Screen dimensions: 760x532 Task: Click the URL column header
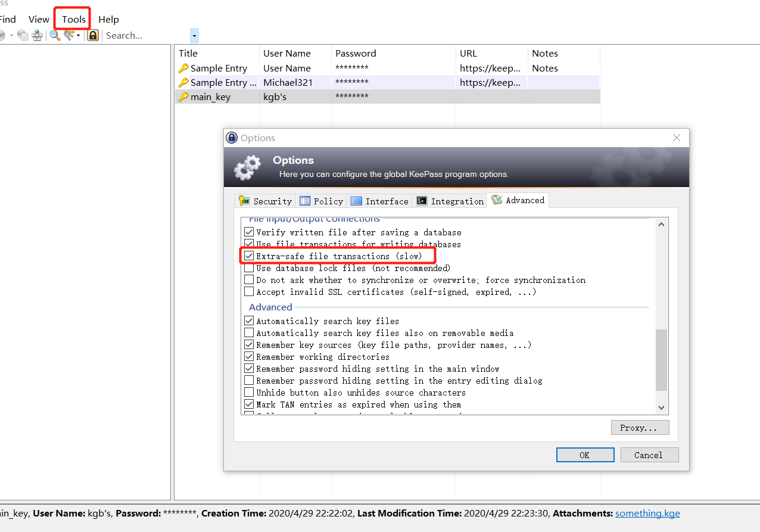click(x=491, y=53)
